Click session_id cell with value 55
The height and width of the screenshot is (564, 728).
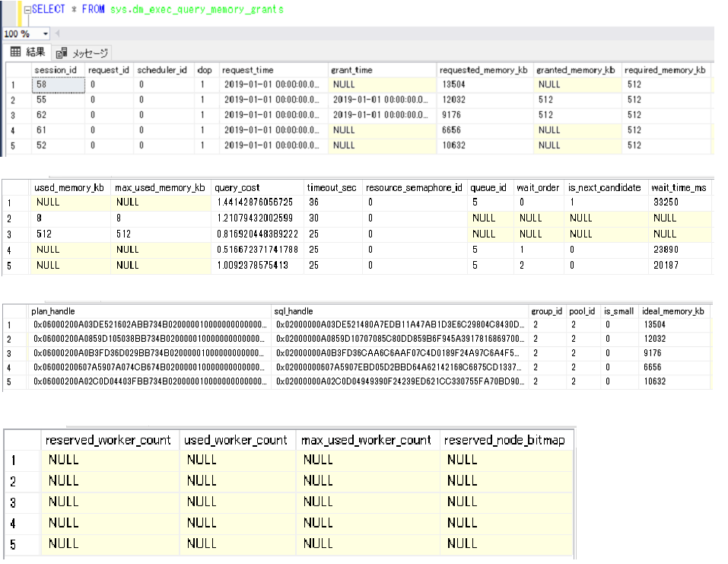point(59,100)
